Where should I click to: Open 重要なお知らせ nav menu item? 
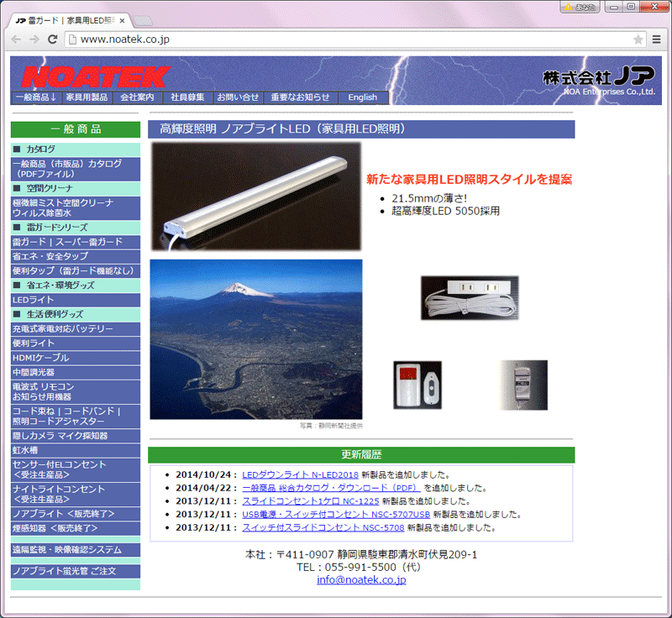pyautogui.click(x=301, y=97)
